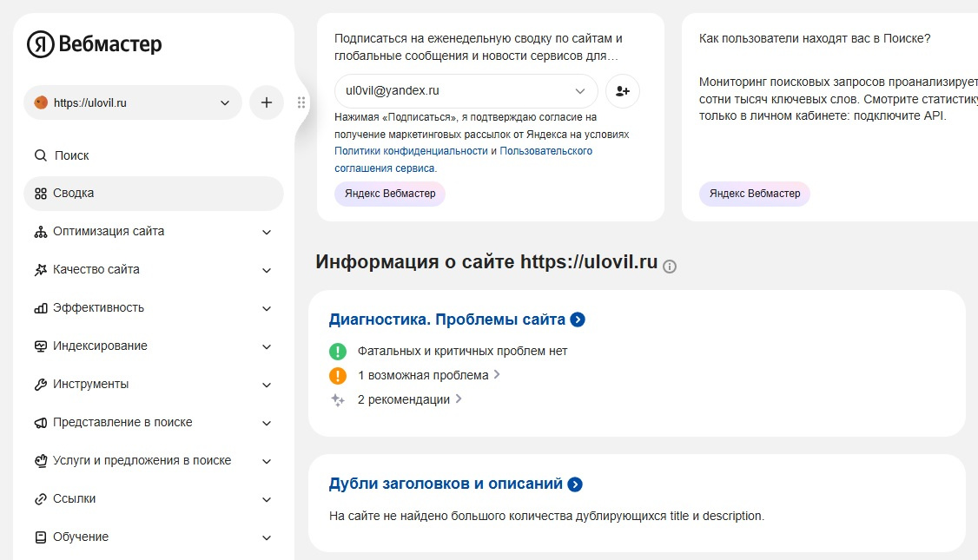This screenshot has width=978, height=560.
Task: Click Фатальных и критичных проблем нет text
Action: tap(462, 351)
